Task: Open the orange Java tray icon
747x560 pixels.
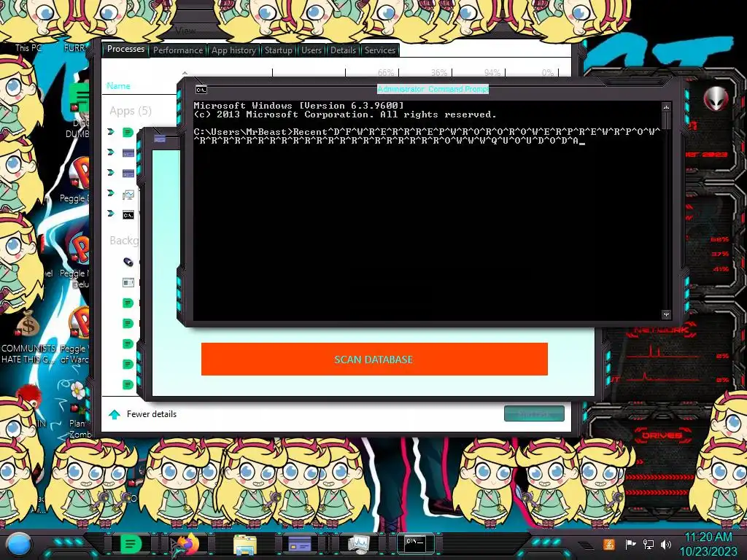Action: click(x=609, y=544)
